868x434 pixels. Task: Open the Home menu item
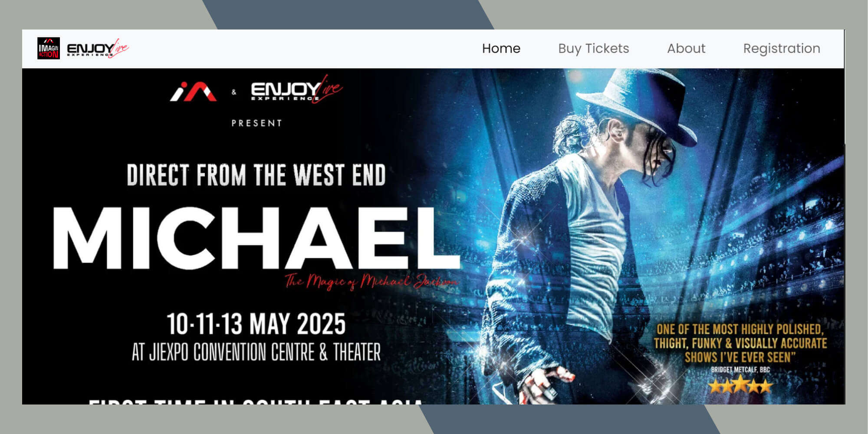[x=501, y=48]
